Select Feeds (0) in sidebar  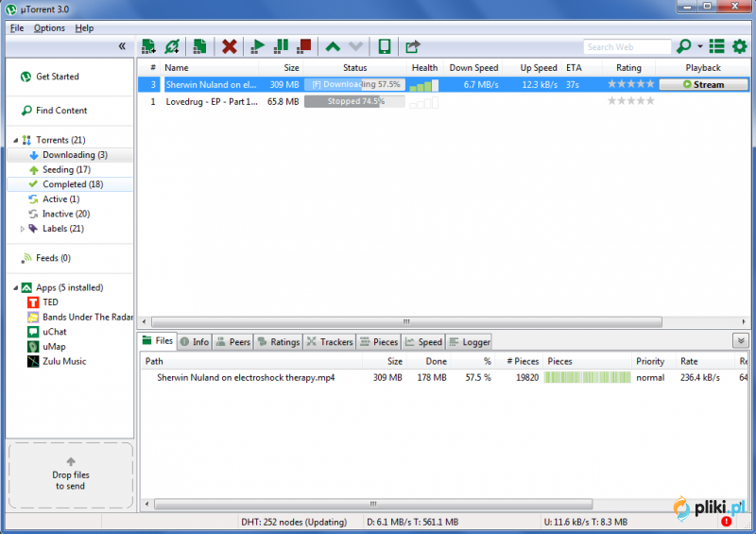(53, 258)
